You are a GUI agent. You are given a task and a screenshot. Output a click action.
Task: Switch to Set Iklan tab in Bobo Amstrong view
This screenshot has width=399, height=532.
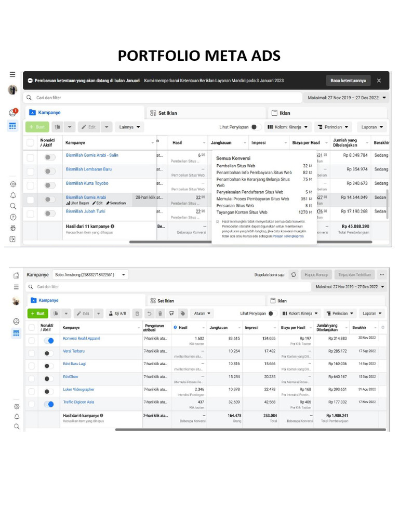coord(206,301)
